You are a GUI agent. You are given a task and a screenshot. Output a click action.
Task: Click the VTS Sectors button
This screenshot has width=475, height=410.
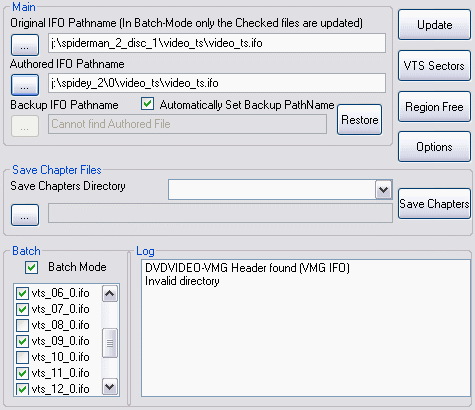[434, 65]
